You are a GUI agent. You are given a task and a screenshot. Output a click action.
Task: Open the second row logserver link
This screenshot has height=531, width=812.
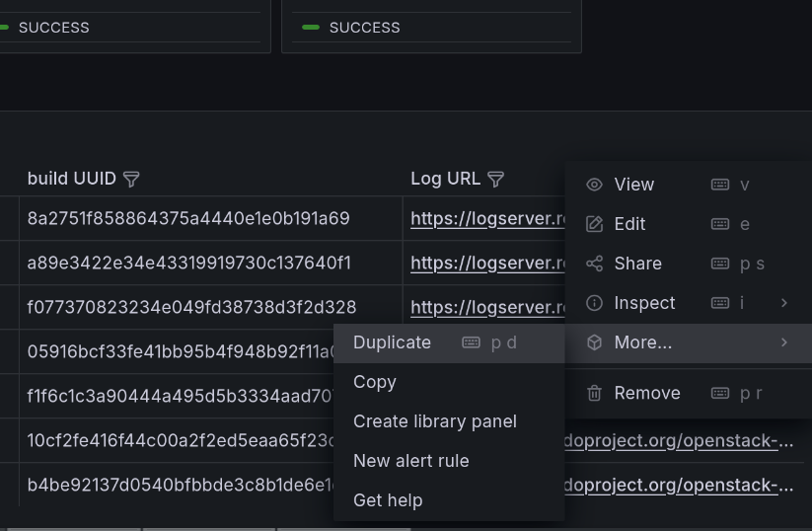click(x=487, y=264)
